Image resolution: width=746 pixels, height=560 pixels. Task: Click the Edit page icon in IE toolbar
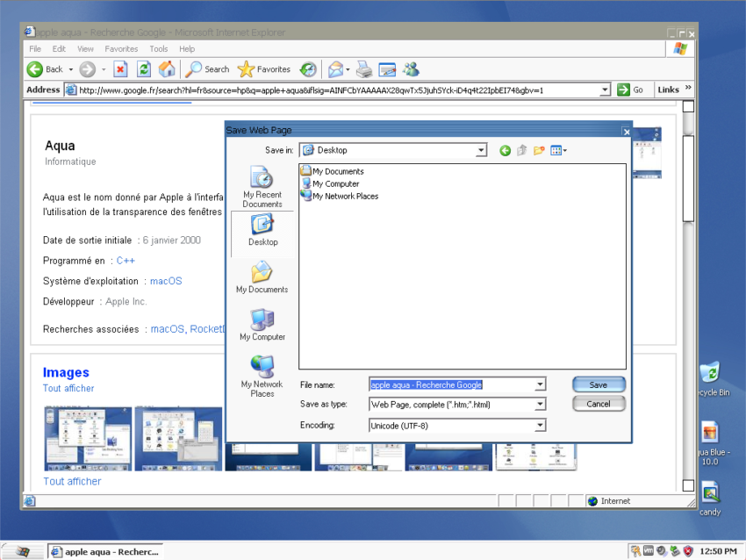pos(387,69)
